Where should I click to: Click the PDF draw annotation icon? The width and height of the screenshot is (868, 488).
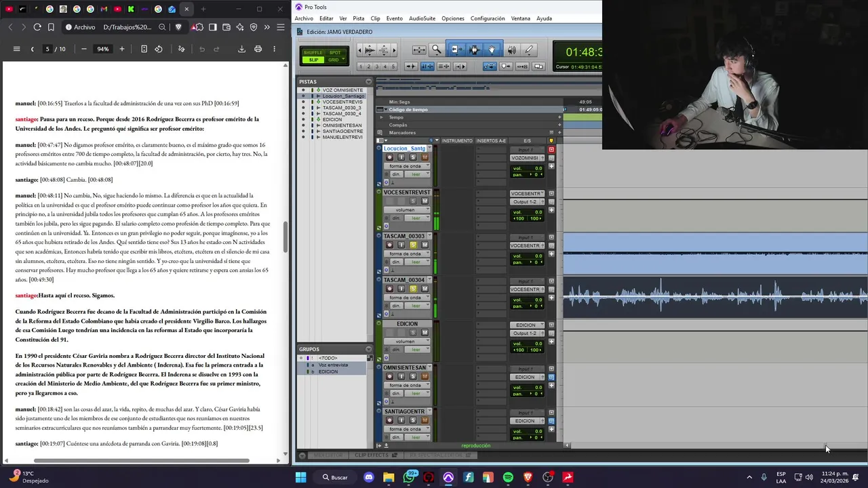pyautogui.click(x=181, y=49)
